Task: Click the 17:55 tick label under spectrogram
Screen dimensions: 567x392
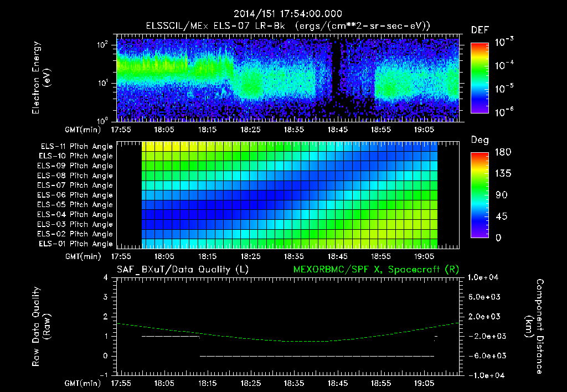Action: pyautogui.click(x=121, y=130)
